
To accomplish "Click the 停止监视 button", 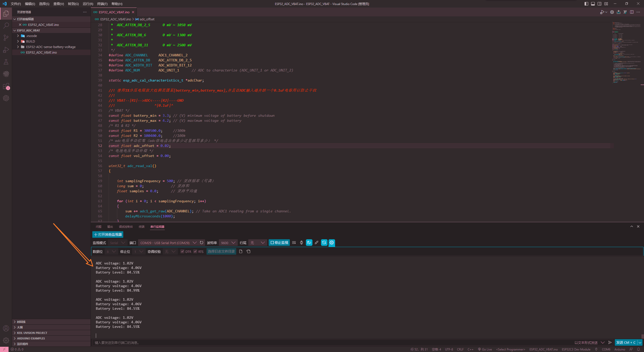I will 279,243.
